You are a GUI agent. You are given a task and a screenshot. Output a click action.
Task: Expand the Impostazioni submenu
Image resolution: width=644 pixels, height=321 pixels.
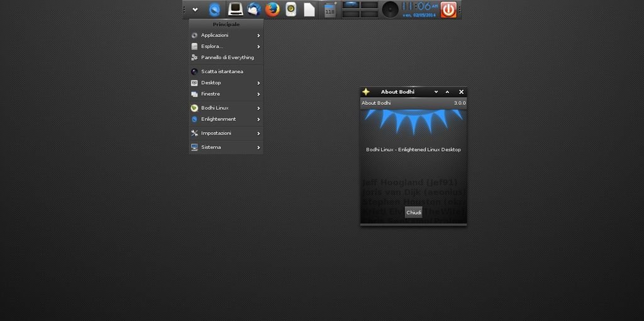pyautogui.click(x=226, y=133)
